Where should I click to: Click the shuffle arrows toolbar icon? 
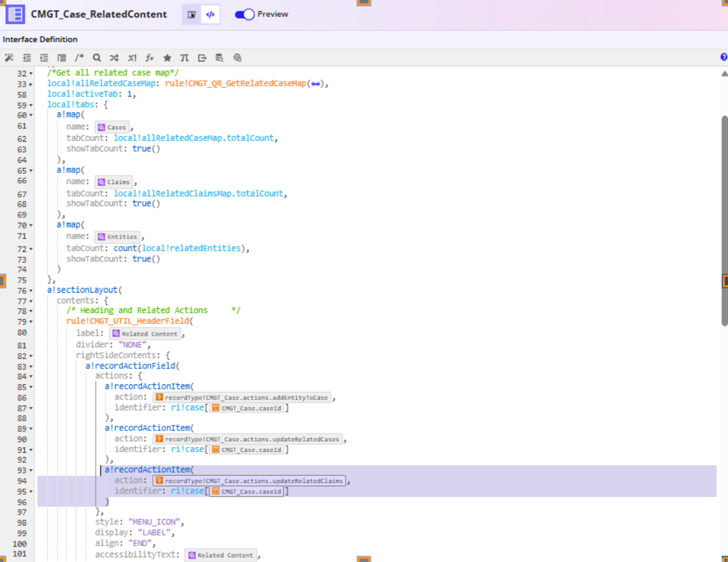pyautogui.click(x=114, y=58)
